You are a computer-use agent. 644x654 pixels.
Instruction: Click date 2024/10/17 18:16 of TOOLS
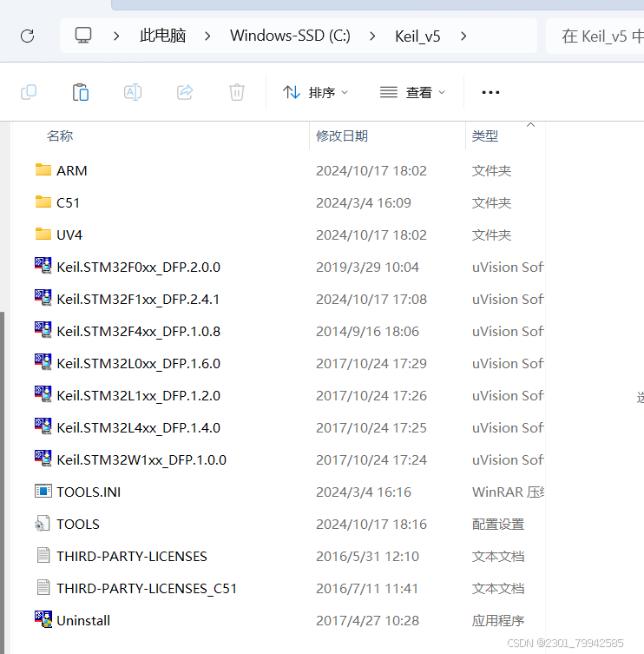pos(371,525)
